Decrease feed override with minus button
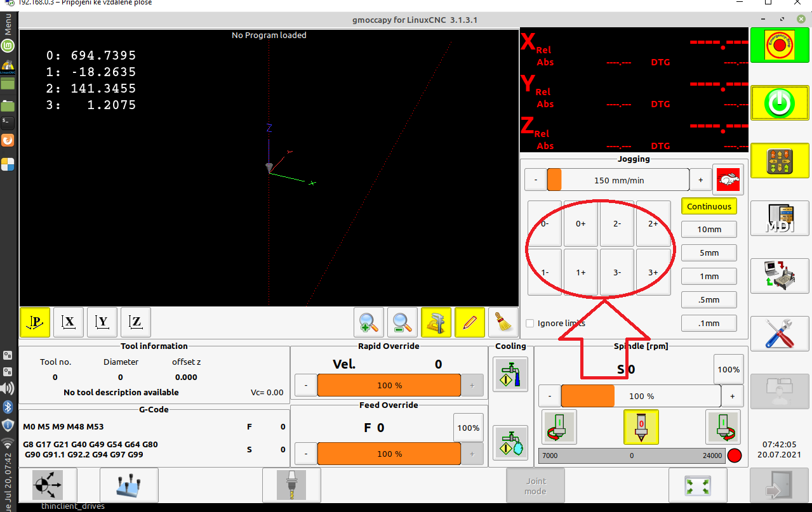Image resolution: width=812 pixels, height=512 pixels. pyautogui.click(x=306, y=454)
